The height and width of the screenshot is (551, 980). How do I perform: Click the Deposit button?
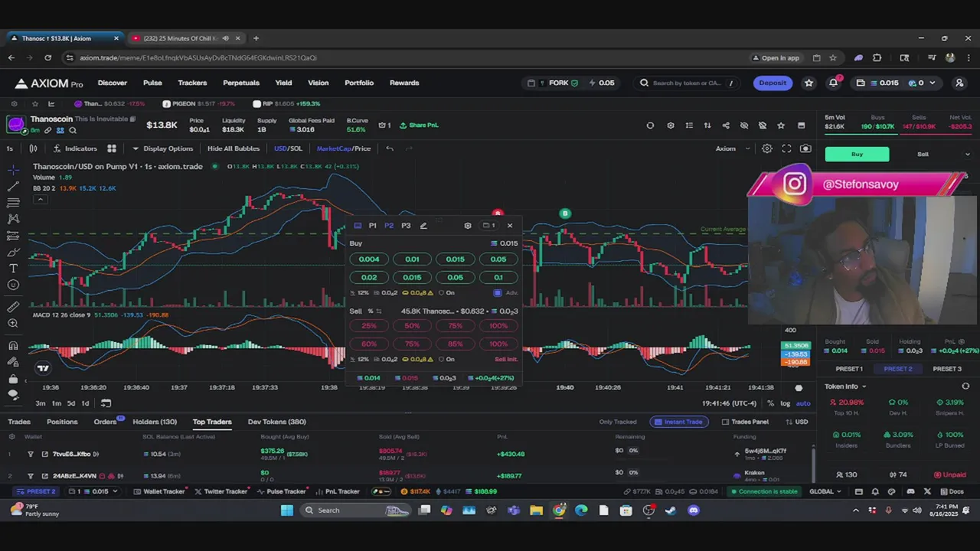tap(773, 83)
